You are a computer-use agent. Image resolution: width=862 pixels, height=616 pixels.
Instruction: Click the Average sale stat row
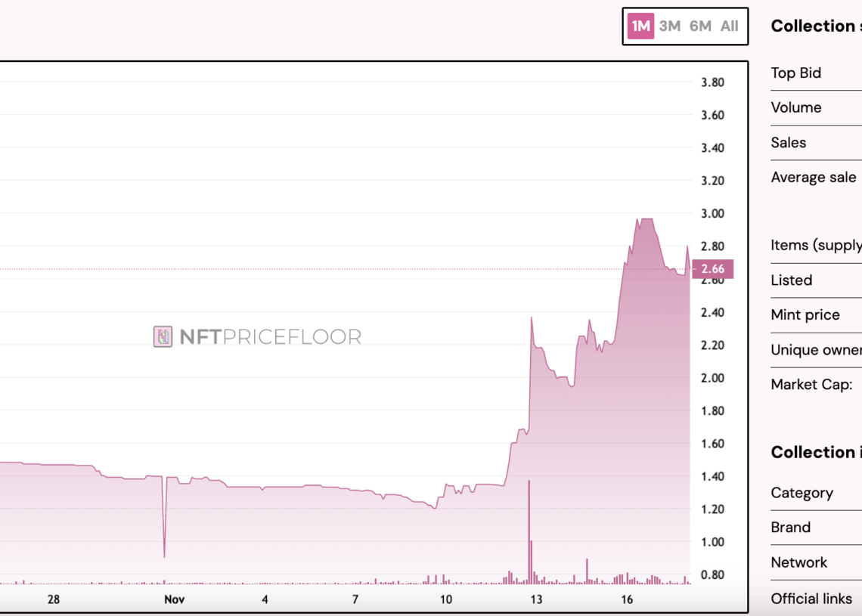coord(817,178)
